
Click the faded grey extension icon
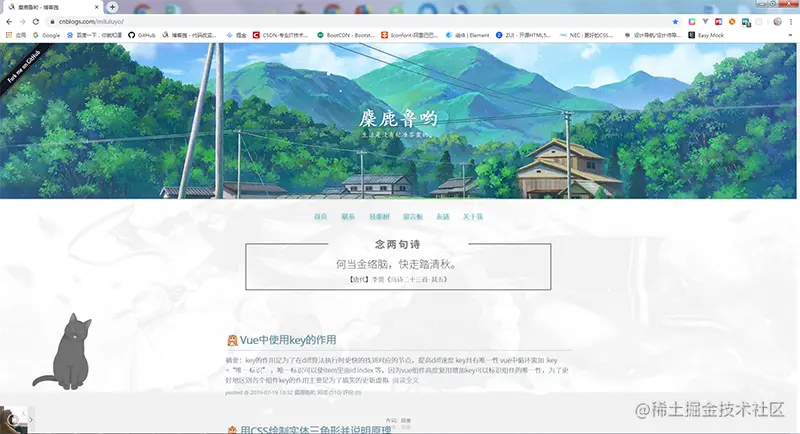point(759,21)
